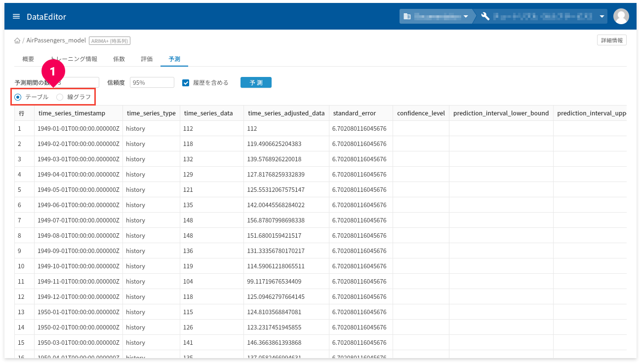The height and width of the screenshot is (364, 641).
Task: Click time_series_data cell 104
Action: pos(212,282)
